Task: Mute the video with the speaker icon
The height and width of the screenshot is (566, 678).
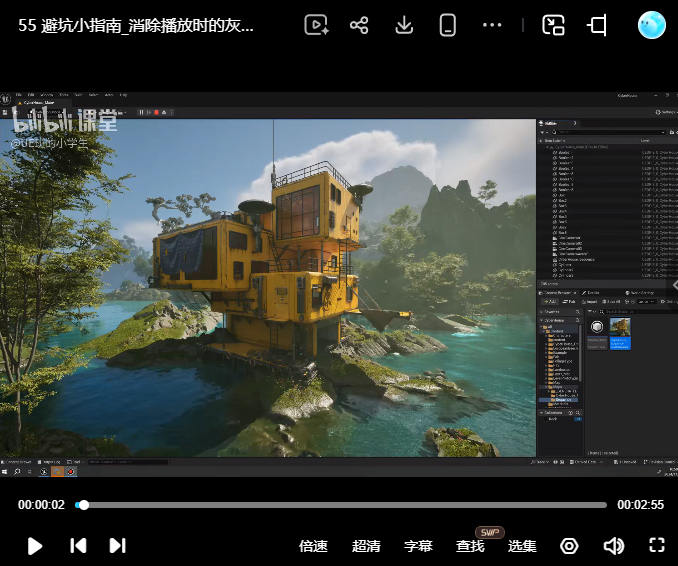Action: click(x=614, y=546)
